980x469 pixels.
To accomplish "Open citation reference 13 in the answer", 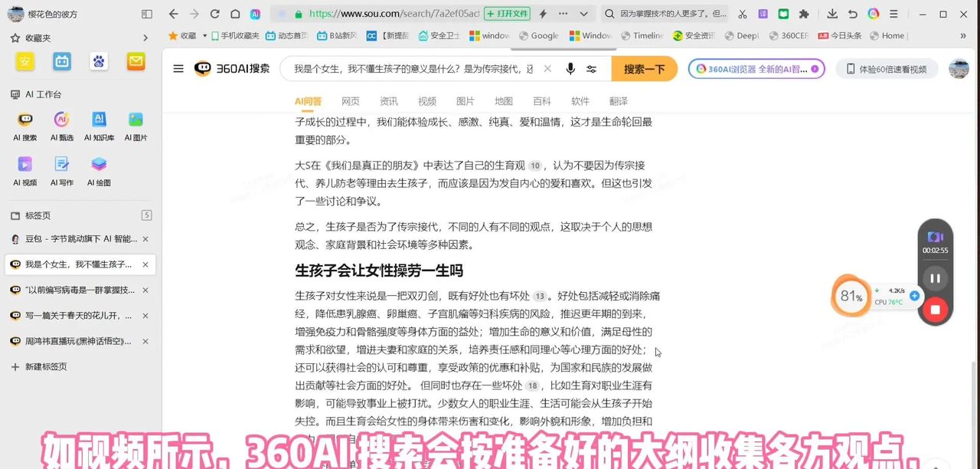I will [540, 295].
